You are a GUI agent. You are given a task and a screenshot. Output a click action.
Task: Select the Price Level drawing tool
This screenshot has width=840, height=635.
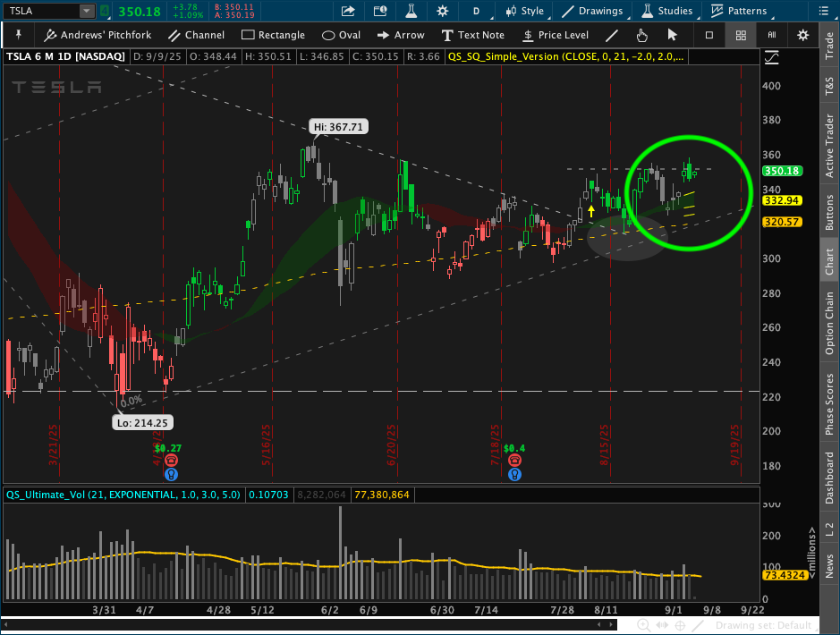(x=556, y=35)
